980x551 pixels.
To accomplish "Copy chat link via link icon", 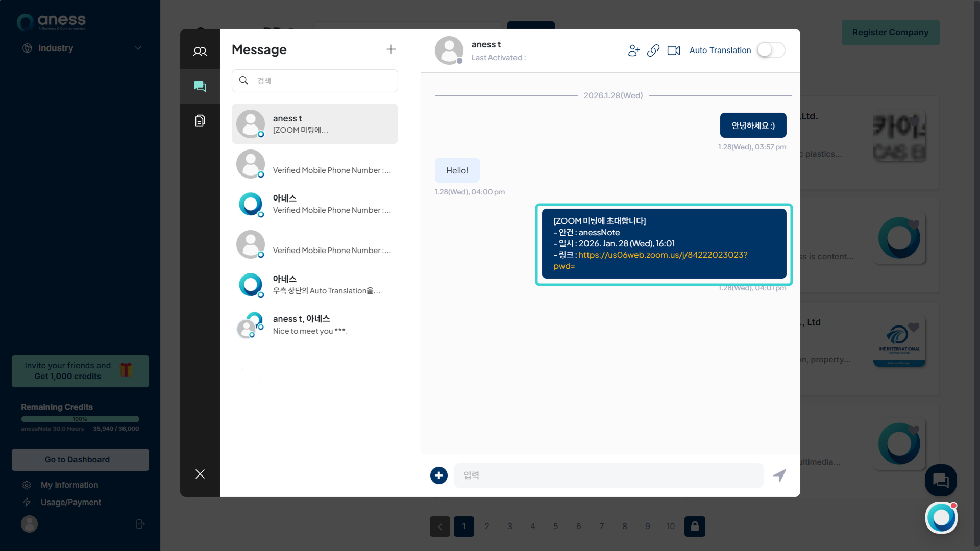I will (x=653, y=51).
